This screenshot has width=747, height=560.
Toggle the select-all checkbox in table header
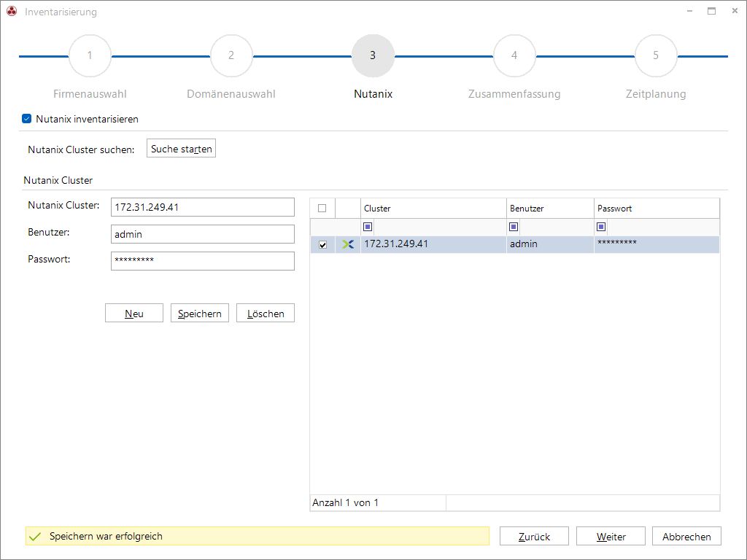322,208
